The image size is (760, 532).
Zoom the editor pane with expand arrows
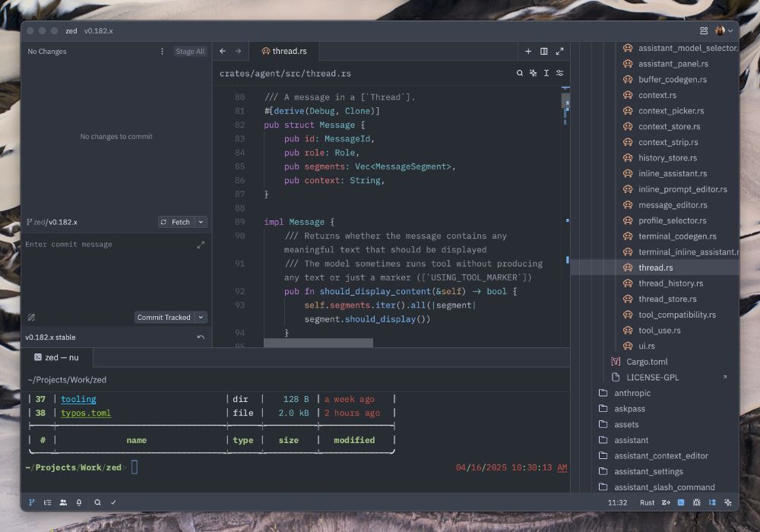click(x=559, y=51)
